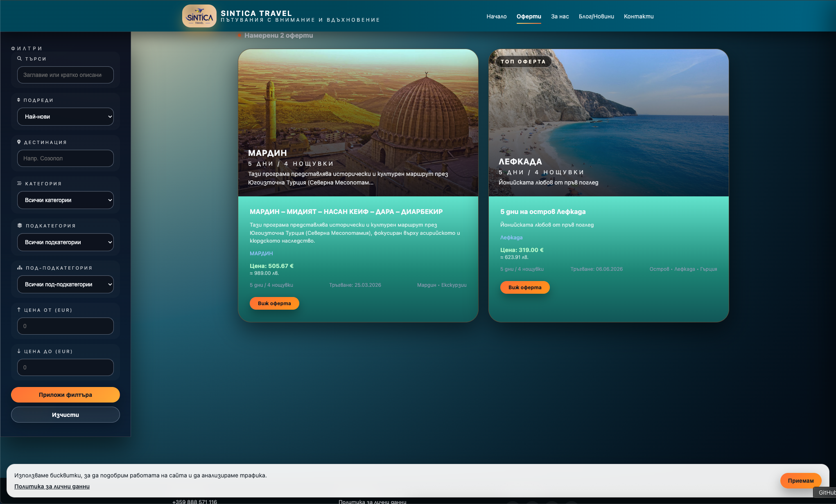836x504 pixels.
Task: Click the Изчисти button to clear filters
Action: [x=65, y=414]
